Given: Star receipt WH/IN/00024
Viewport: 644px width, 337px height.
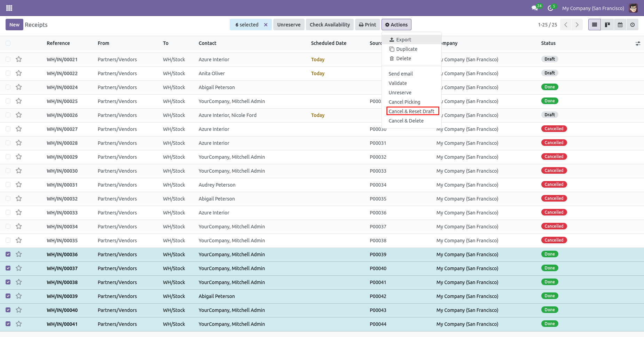Looking at the screenshot, I should [x=19, y=87].
